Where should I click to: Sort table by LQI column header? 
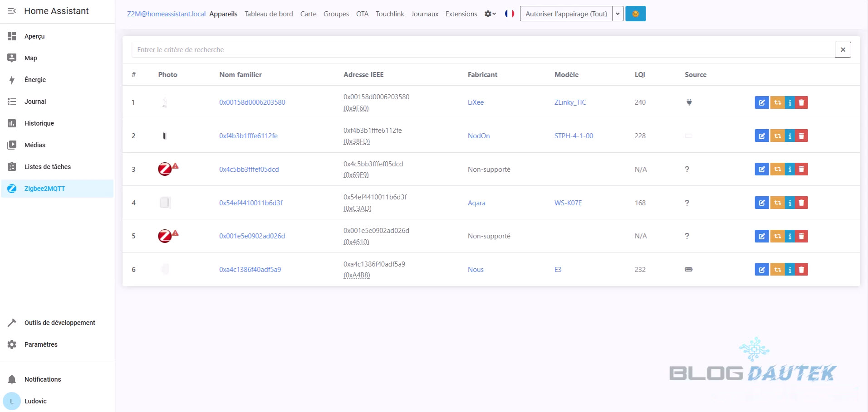639,75
